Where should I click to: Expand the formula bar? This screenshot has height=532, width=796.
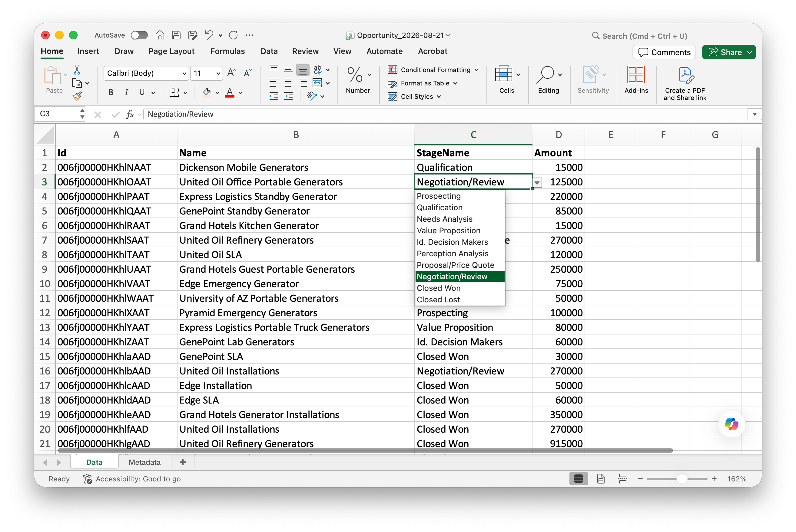[x=755, y=114]
